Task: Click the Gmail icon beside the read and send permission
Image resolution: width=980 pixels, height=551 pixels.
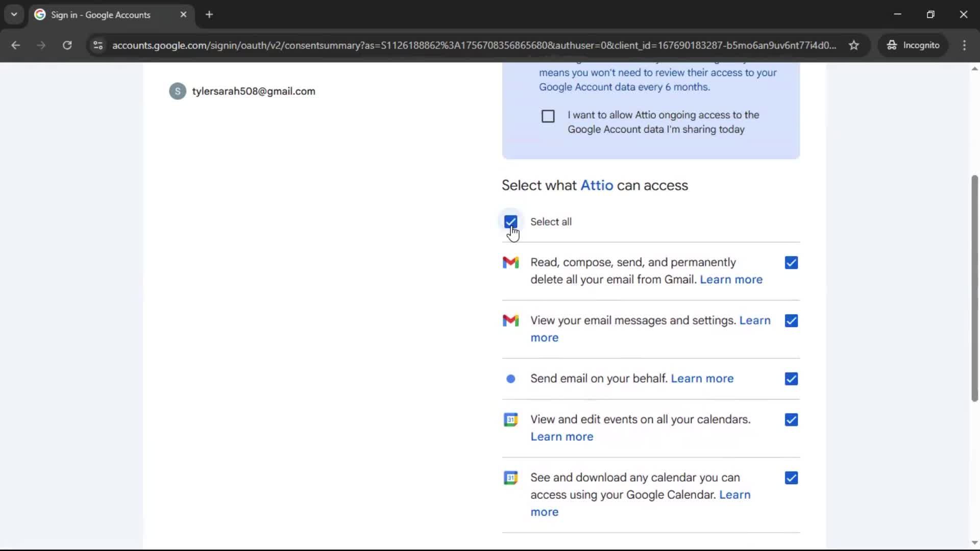Action: coord(511,262)
